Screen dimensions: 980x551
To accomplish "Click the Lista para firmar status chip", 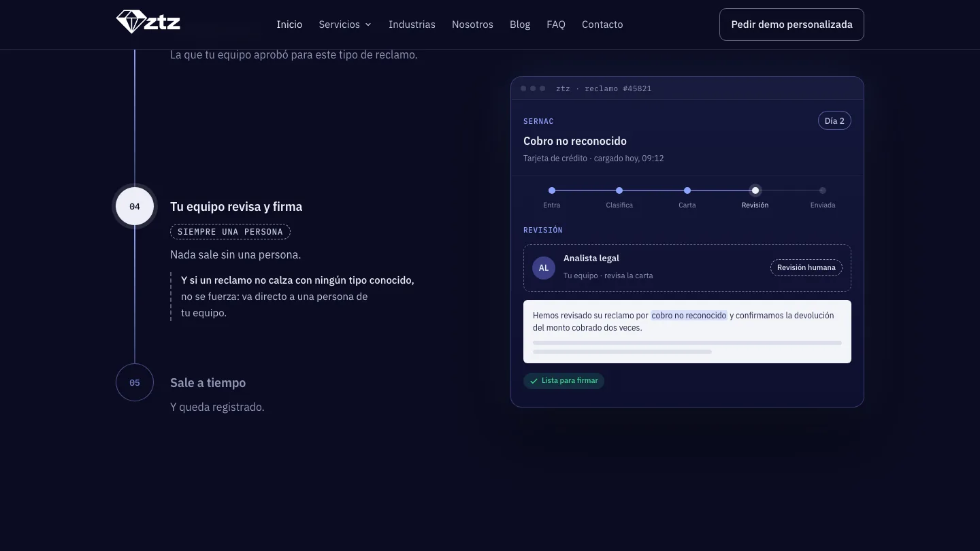I will coord(563,381).
